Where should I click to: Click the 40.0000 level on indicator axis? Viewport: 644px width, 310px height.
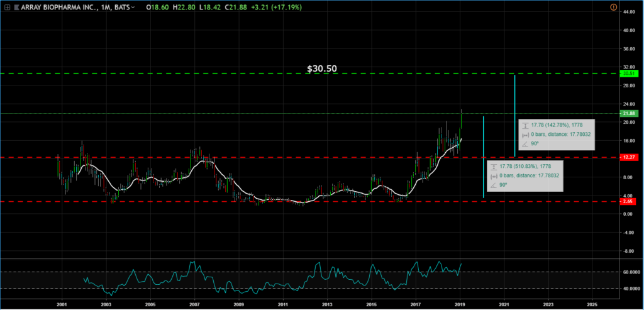click(x=630, y=288)
